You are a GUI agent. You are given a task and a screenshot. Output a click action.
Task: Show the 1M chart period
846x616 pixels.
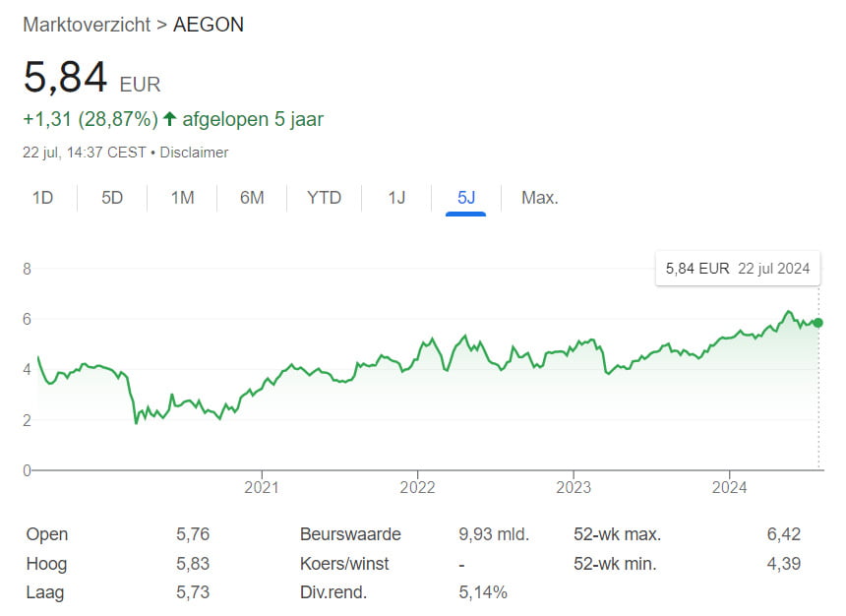pyautogui.click(x=182, y=198)
